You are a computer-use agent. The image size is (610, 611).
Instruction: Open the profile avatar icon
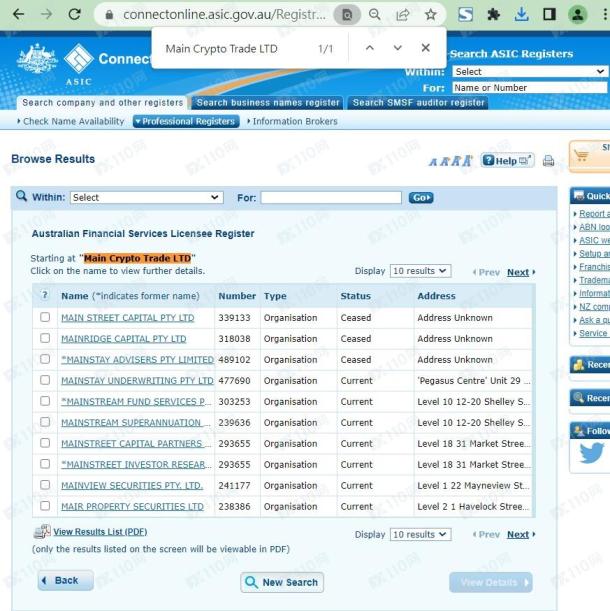[578, 15]
